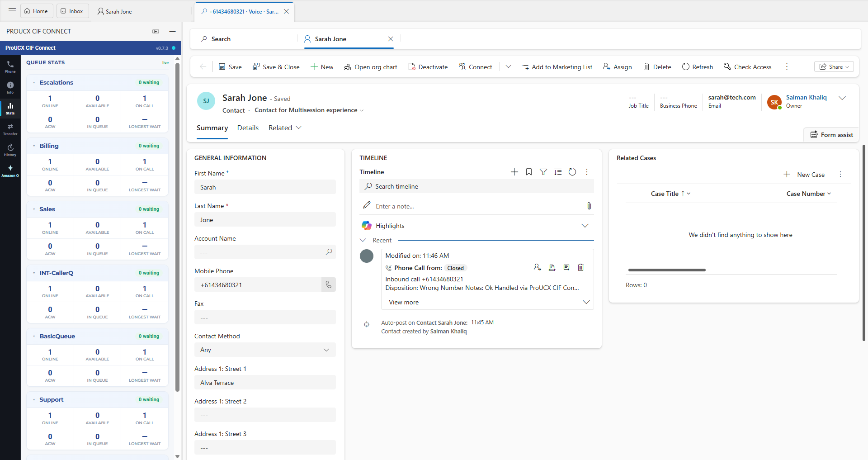Sort by Case Title column
868x460 pixels.
(670, 194)
